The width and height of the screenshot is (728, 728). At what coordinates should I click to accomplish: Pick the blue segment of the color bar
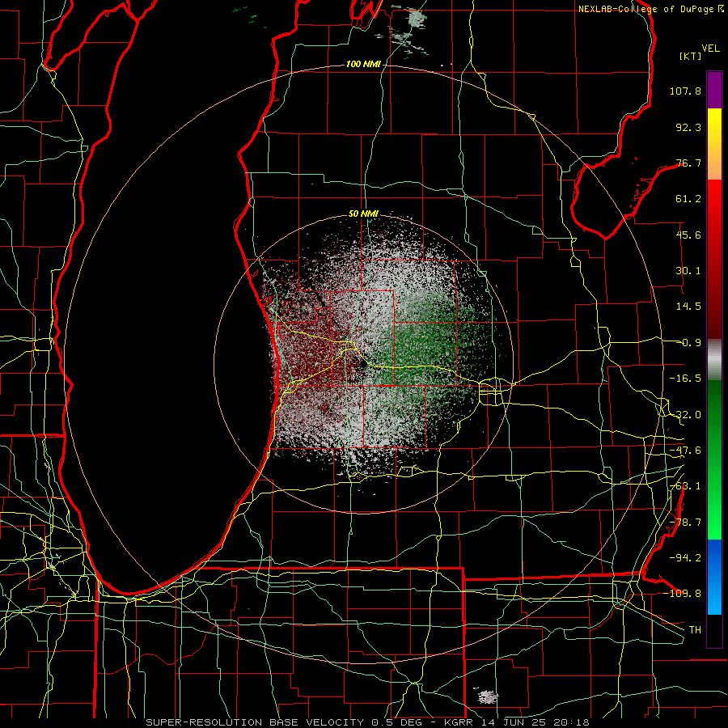714,577
